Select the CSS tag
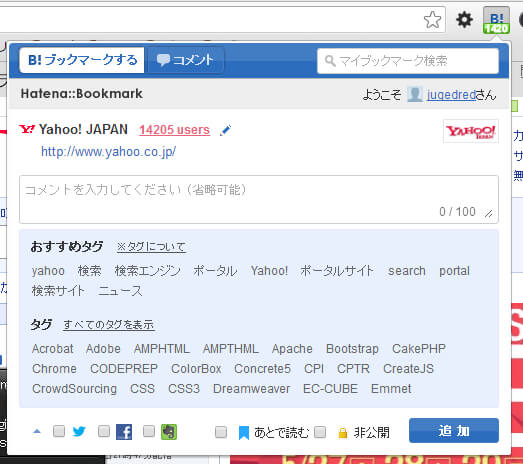The height and width of the screenshot is (464, 523). 142,389
